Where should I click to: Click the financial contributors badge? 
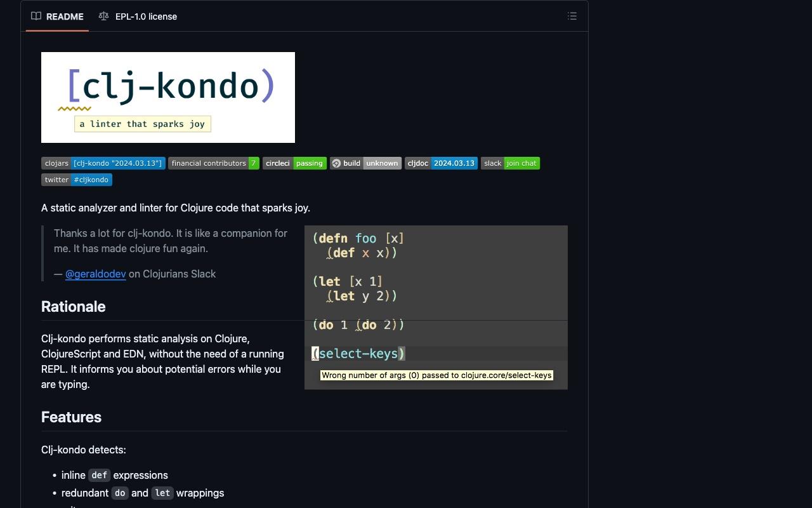(x=214, y=163)
